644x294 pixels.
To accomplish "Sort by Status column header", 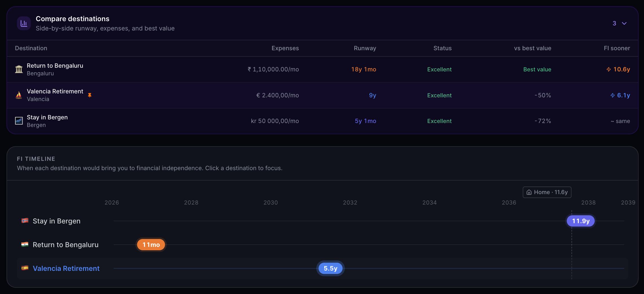I will 443,48.
